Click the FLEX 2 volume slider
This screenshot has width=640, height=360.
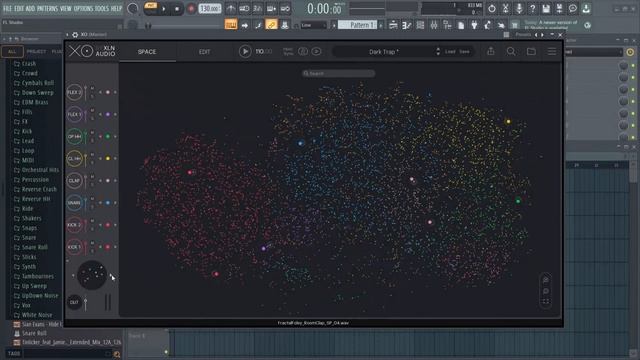click(85, 93)
